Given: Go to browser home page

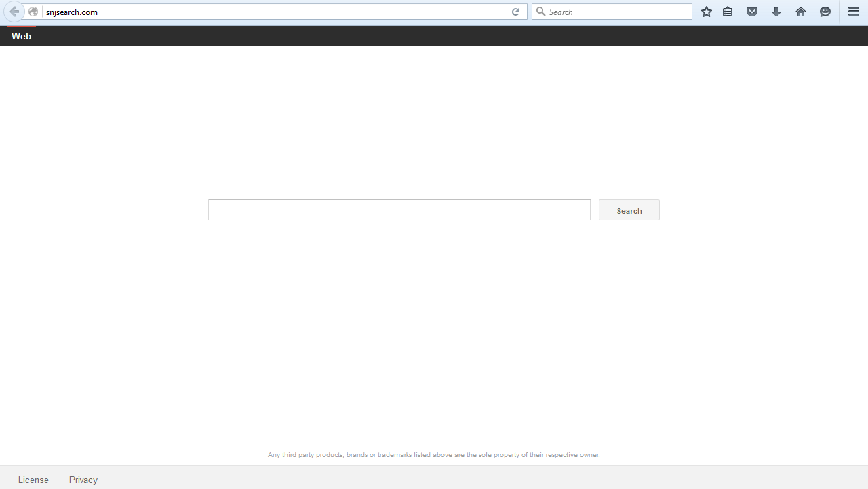Looking at the screenshot, I should tap(801, 12).
